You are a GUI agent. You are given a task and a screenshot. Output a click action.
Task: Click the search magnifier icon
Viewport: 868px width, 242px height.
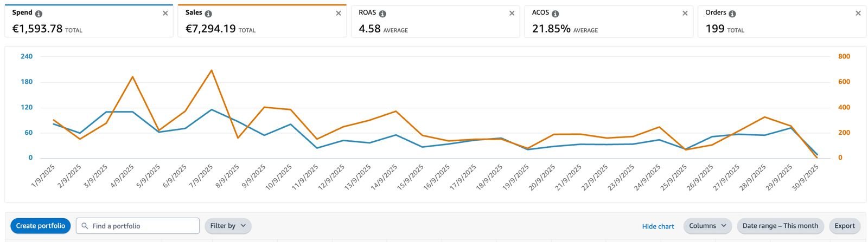coord(85,226)
